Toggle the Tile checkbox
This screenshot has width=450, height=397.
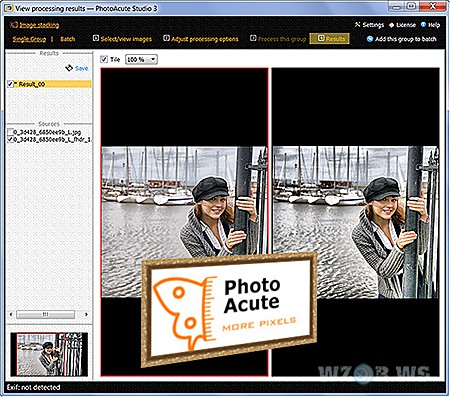[104, 59]
